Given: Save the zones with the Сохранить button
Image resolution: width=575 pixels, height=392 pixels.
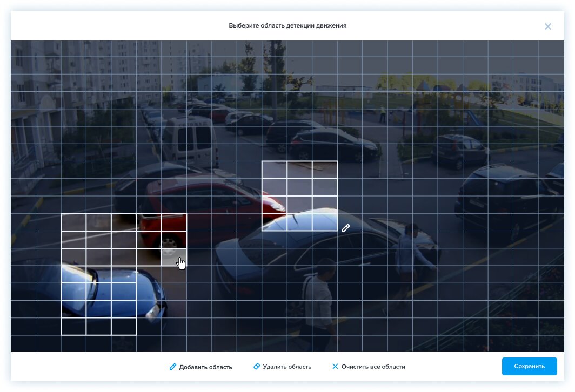Looking at the screenshot, I should (x=529, y=367).
